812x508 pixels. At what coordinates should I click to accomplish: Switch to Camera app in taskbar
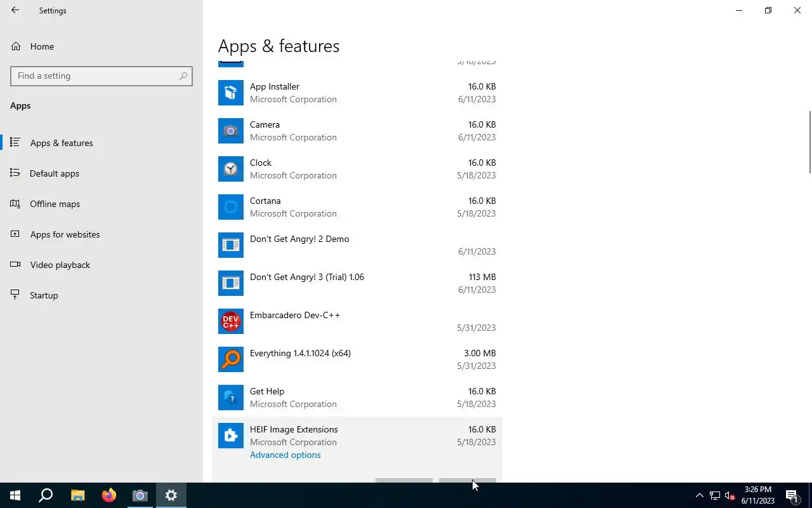coord(140,495)
